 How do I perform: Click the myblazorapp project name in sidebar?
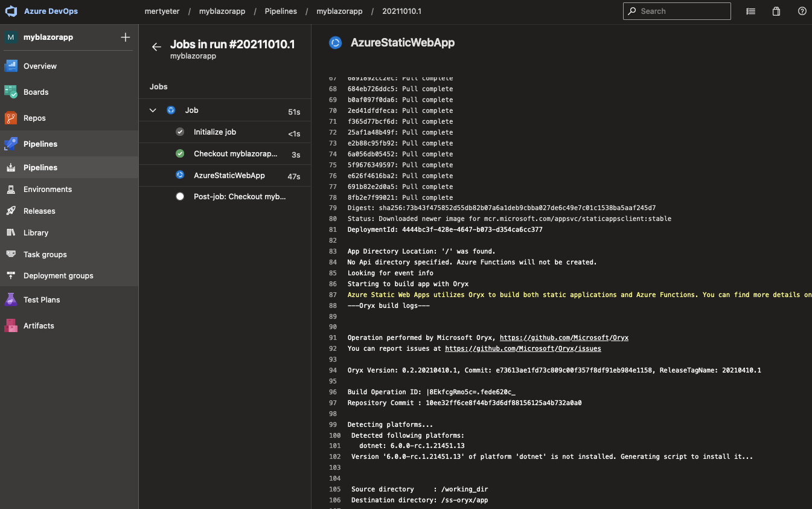pyautogui.click(x=48, y=37)
